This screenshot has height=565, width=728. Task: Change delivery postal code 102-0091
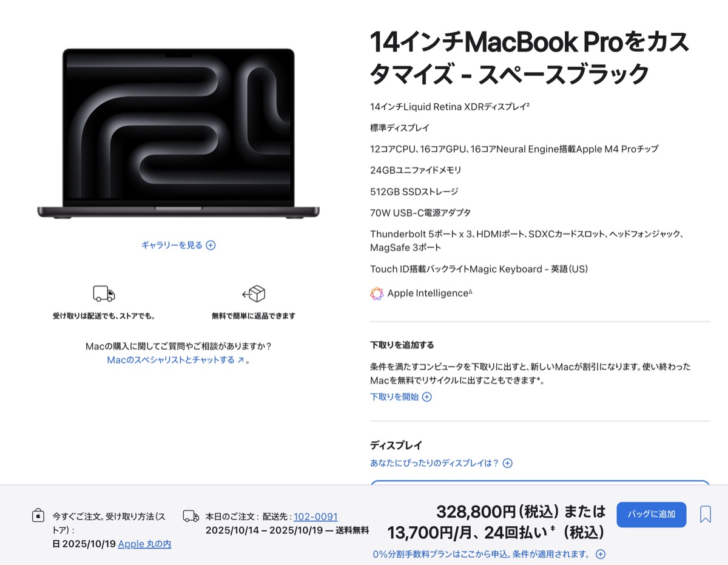coord(315,516)
